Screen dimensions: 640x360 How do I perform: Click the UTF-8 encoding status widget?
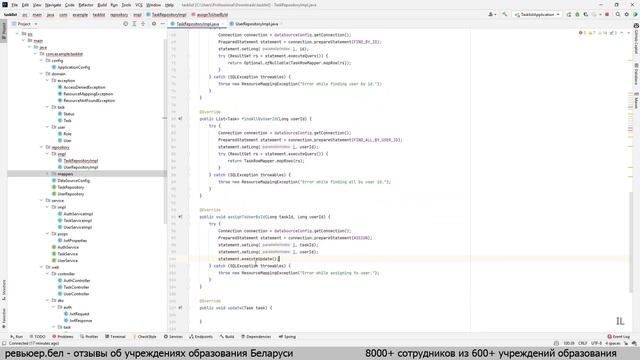click(x=596, y=344)
